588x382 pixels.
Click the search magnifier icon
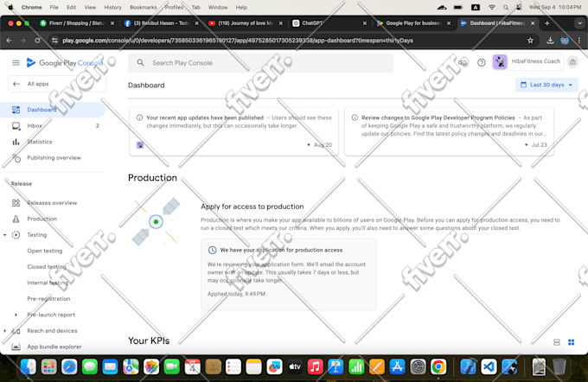(141, 62)
